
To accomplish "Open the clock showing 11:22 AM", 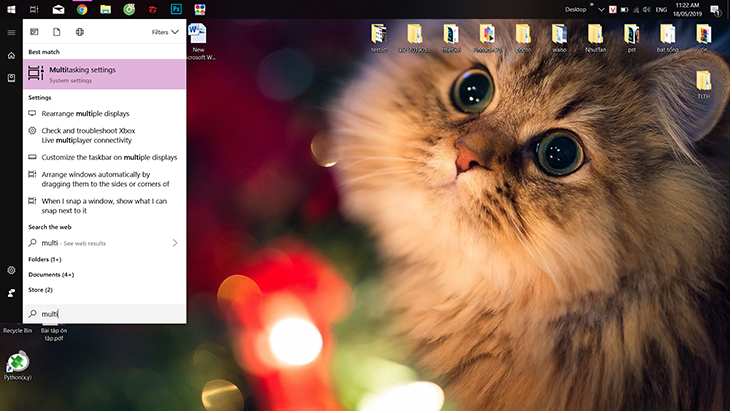I will pyautogui.click(x=687, y=9).
